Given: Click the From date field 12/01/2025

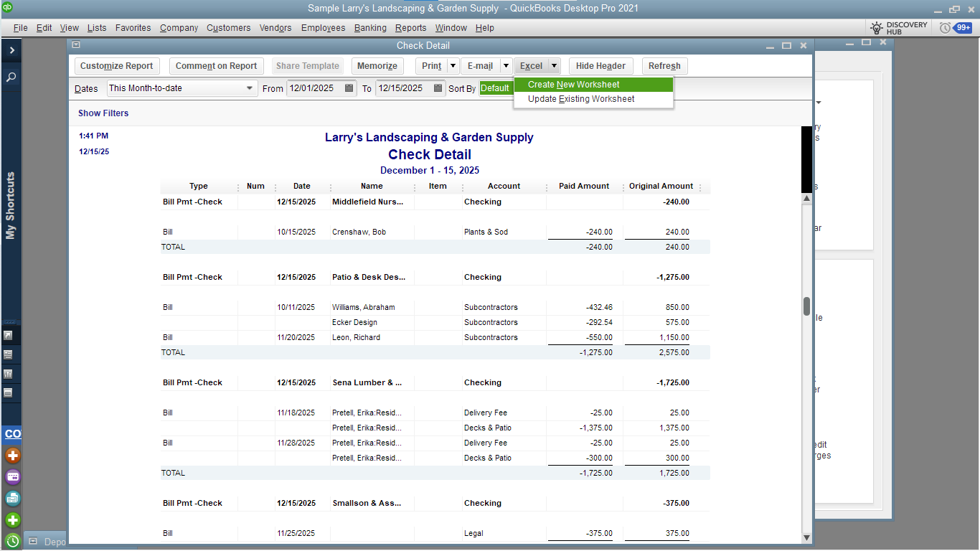Looking at the screenshot, I should [x=315, y=88].
